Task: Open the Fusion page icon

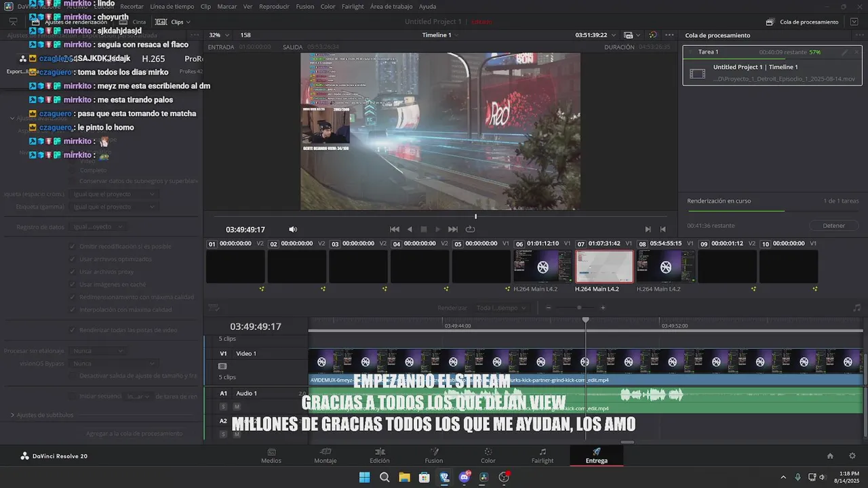Action: coord(434,452)
